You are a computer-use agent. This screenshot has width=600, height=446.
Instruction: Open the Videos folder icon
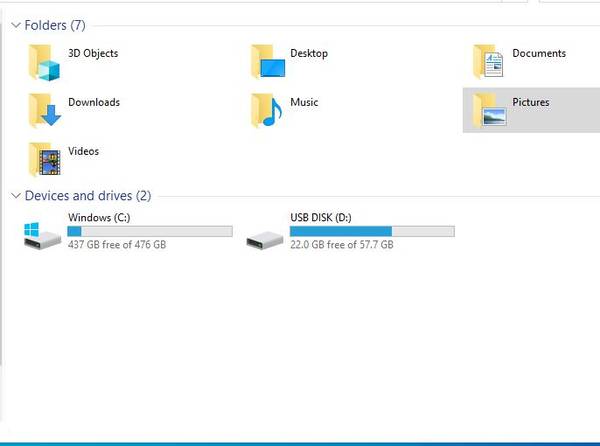point(45,160)
